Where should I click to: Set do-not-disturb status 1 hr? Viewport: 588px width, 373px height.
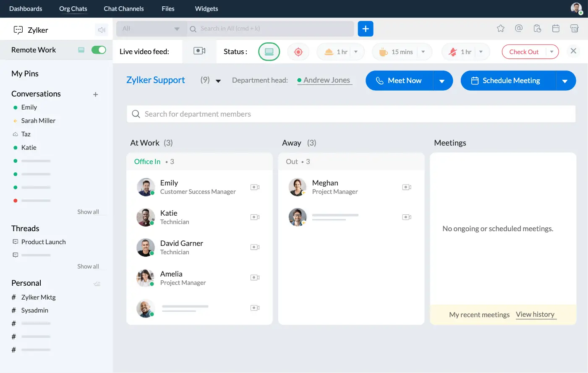[x=461, y=52]
